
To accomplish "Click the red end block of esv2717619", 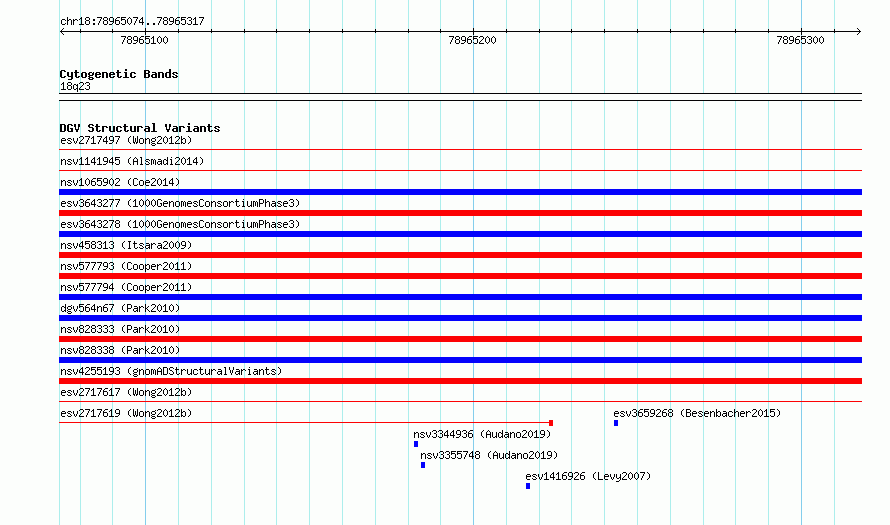I will (x=551, y=423).
